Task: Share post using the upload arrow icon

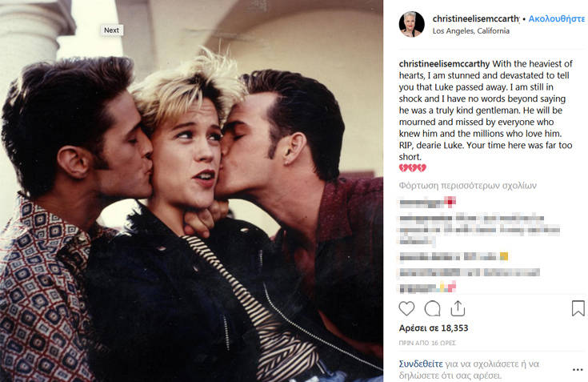Action: coord(458,308)
